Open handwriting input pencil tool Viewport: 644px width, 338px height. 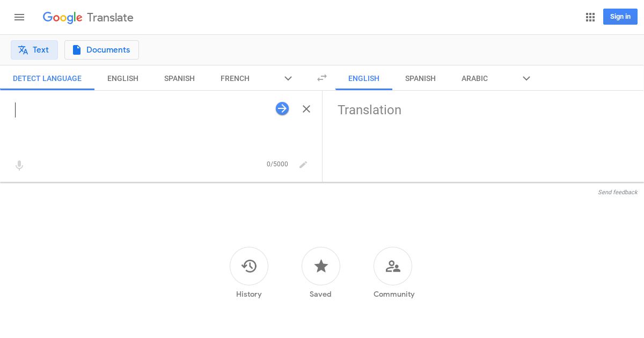(303, 165)
